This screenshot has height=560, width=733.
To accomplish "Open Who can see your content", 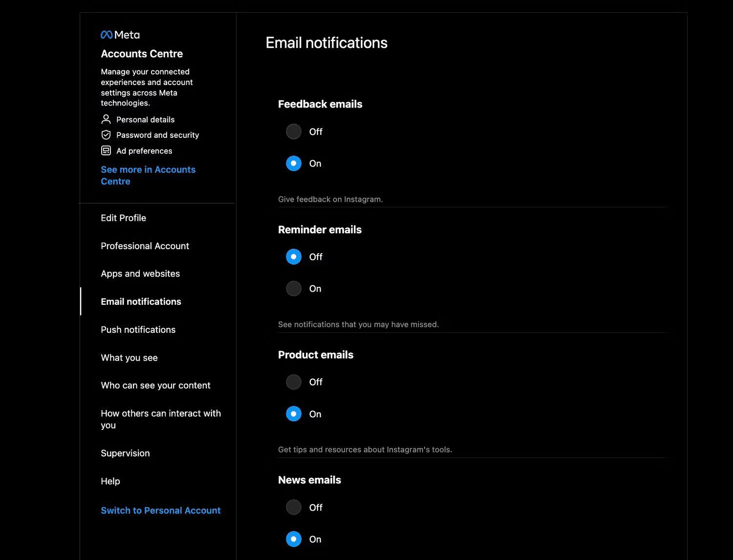I will (155, 386).
